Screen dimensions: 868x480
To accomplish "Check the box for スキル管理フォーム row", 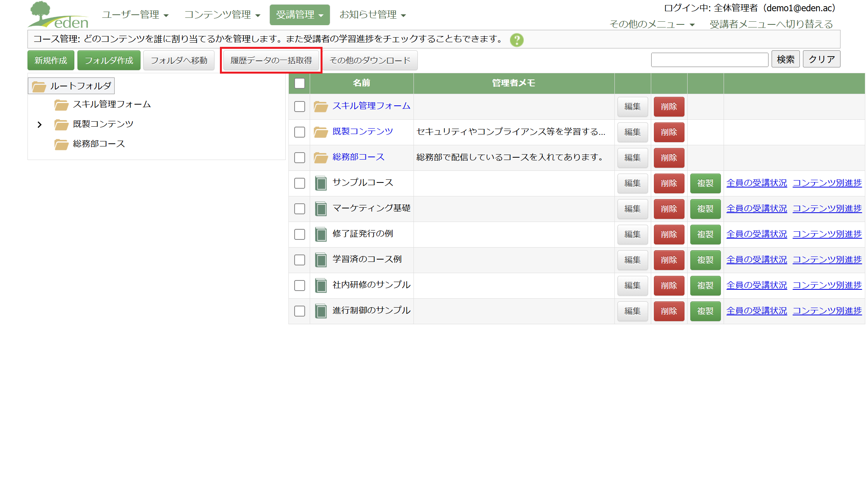I will (x=300, y=107).
